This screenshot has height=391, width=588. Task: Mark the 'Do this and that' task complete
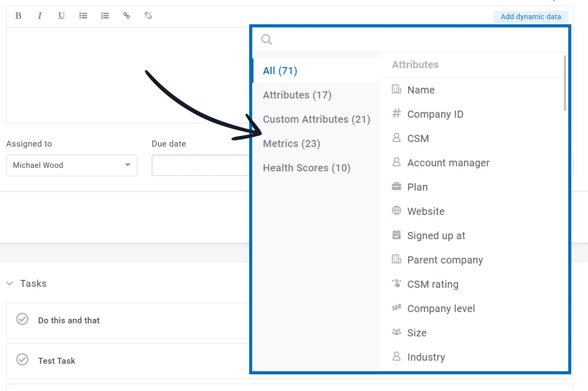22,319
